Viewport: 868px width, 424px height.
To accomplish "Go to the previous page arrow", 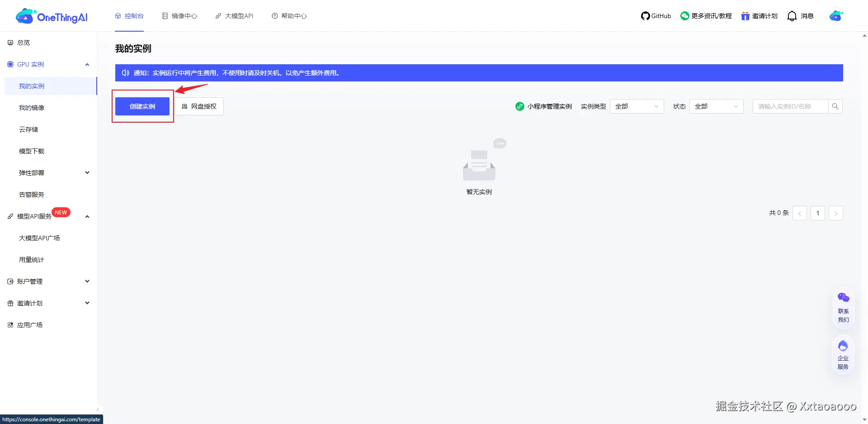I will point(800,213).
